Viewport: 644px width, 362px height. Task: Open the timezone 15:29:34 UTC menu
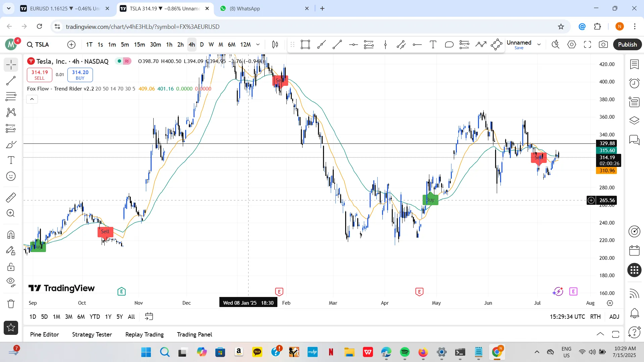click(x=567, y=317)
